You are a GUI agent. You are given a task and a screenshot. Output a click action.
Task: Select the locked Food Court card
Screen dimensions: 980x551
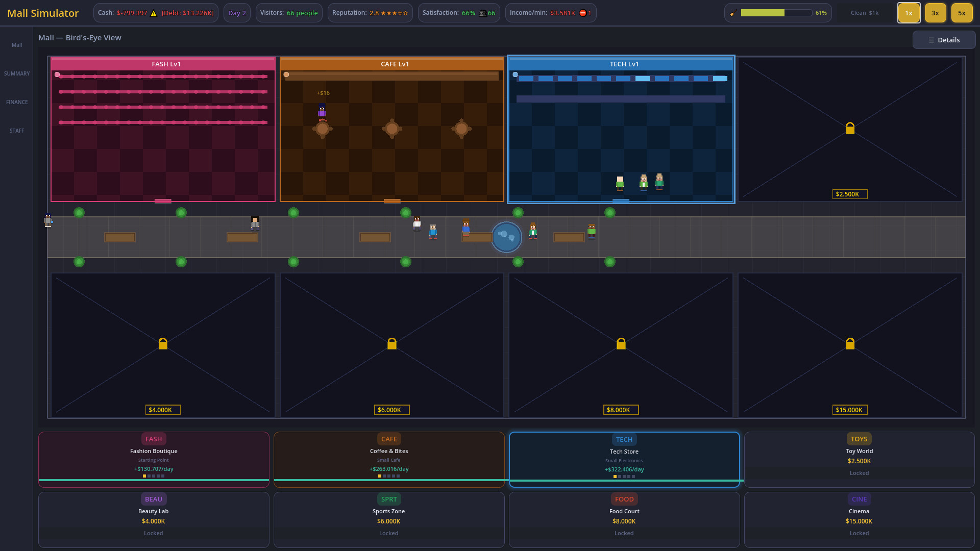(x=624, y=519)
